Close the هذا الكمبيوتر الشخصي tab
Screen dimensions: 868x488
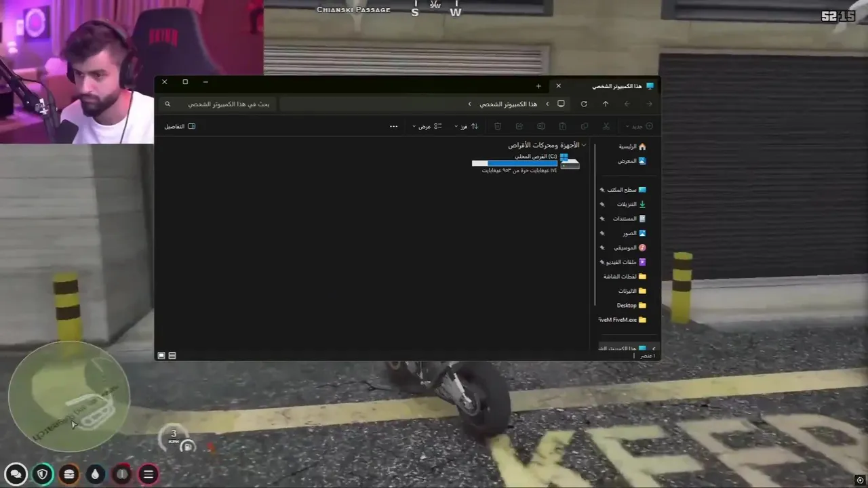pos(559,86)
